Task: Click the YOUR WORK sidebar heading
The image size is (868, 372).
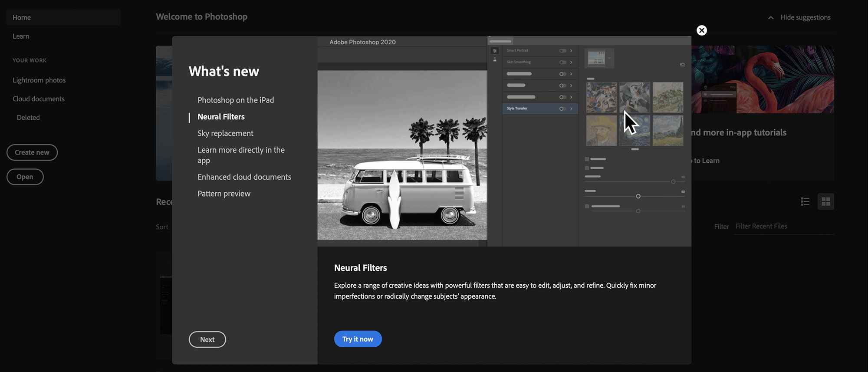Action: pos(30,60)
